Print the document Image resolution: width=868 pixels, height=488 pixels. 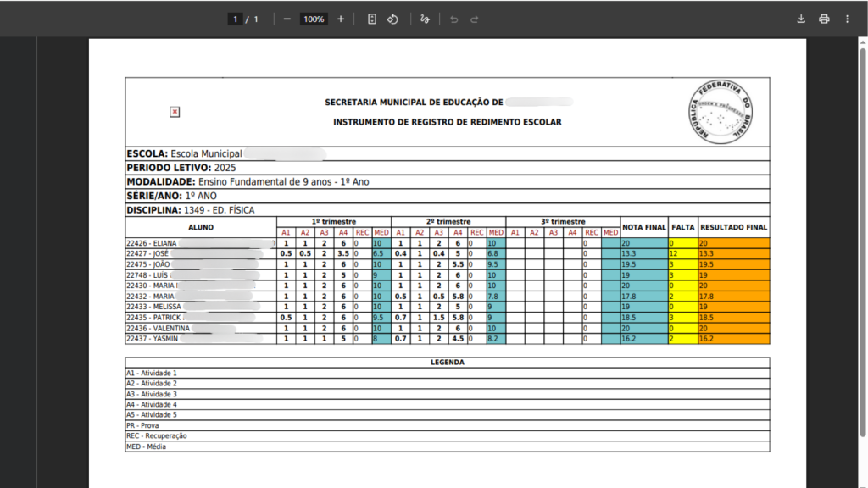824,19
